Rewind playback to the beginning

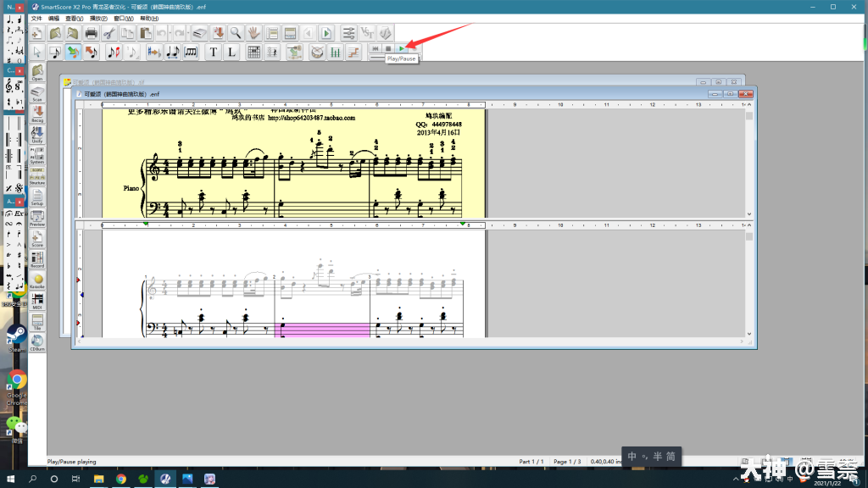point(376,48)
